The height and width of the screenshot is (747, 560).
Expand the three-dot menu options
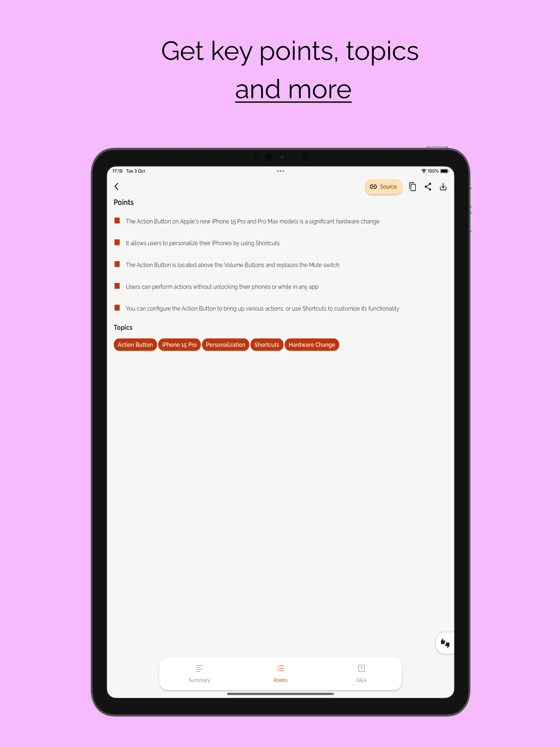281,171
